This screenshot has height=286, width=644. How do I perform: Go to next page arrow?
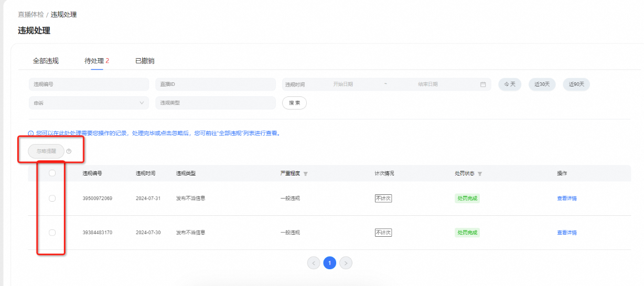tap(346, 263)
